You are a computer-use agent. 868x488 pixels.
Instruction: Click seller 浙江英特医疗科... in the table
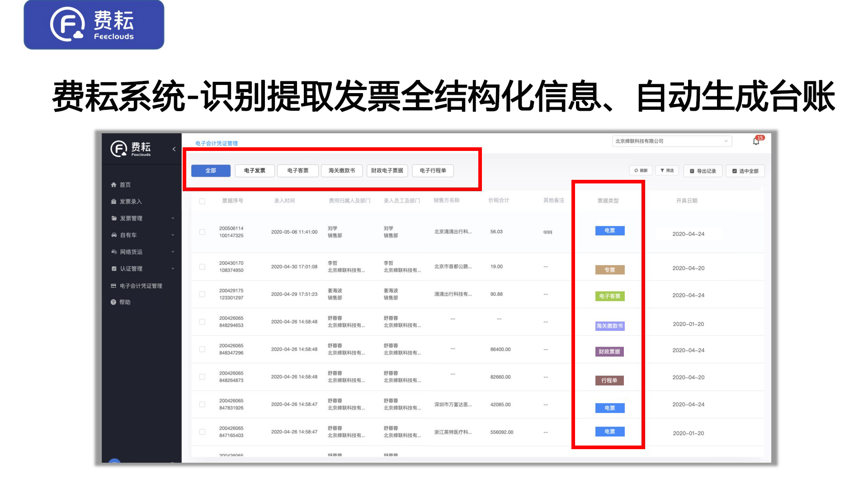point(453,432)
